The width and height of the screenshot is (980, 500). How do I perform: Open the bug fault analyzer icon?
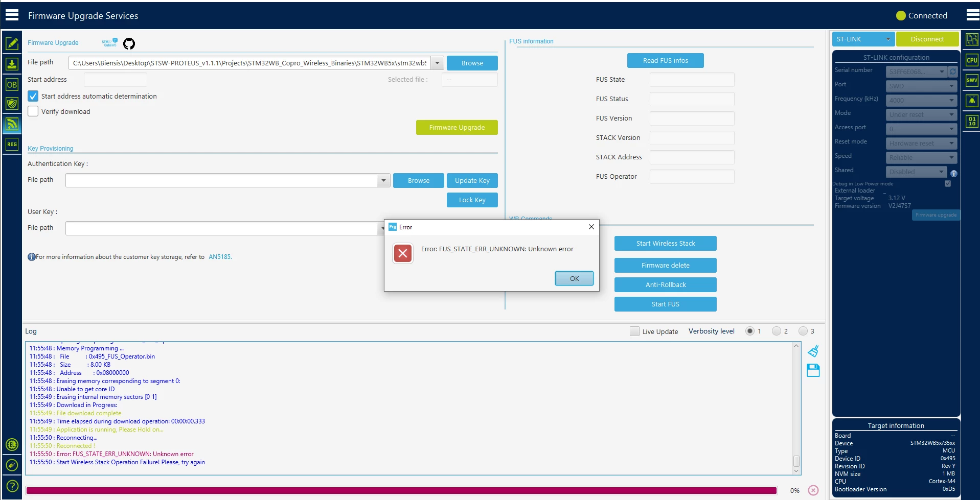tap(972, 101)
